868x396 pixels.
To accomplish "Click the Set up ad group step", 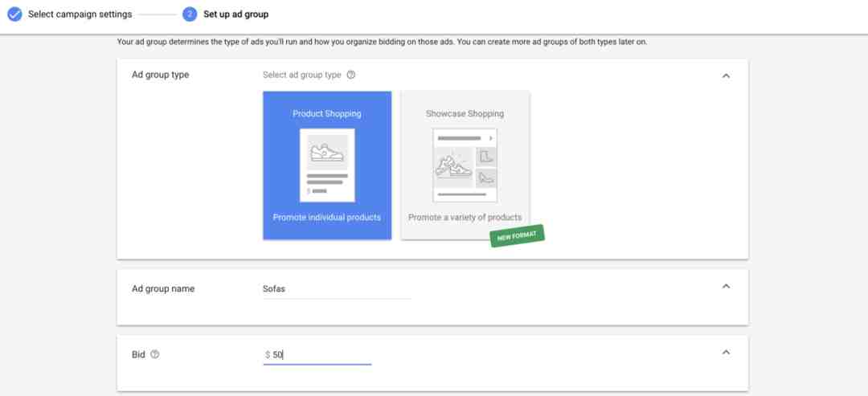I will tap(235, 14).
